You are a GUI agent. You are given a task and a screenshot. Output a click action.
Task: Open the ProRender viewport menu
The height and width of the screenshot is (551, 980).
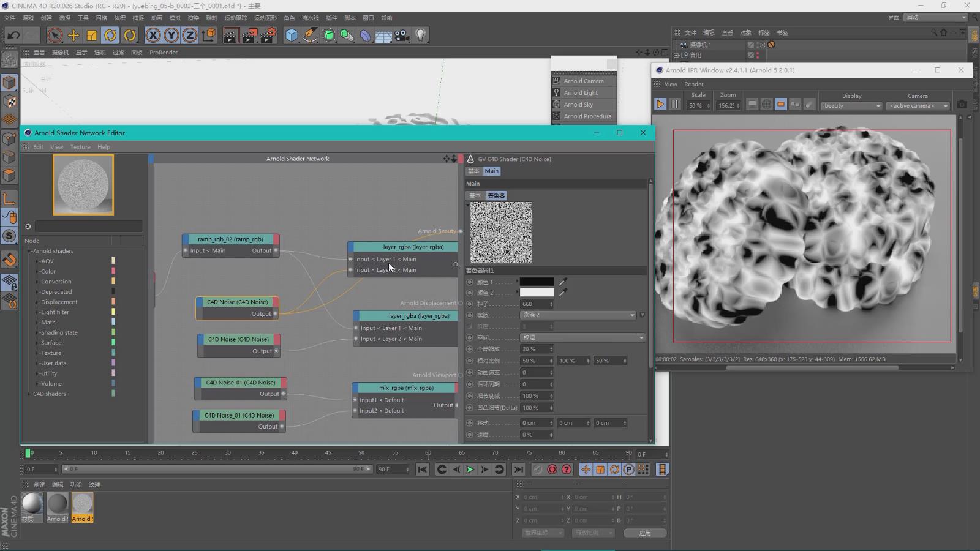(x=164, y=52)
